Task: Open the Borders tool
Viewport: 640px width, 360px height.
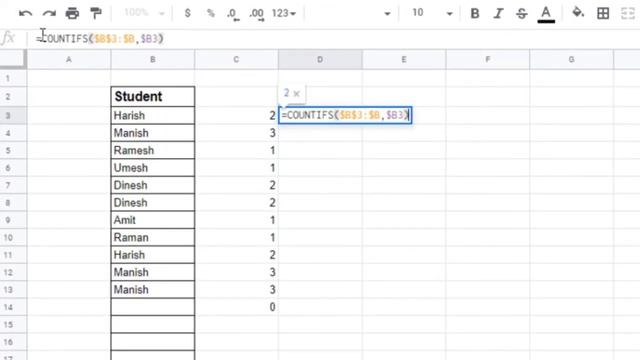Action: click(603, 13)
